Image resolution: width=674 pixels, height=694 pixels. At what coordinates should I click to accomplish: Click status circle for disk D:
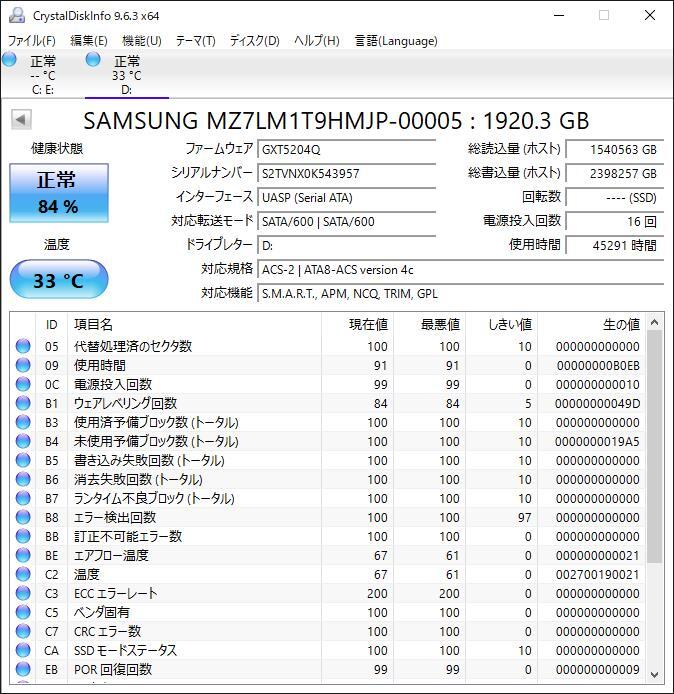tap(93, 59)
